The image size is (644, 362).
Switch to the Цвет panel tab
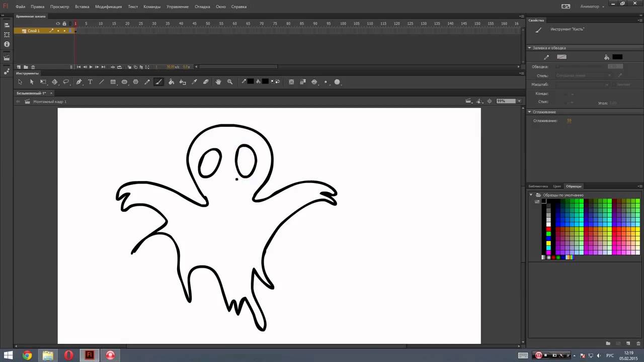[x=556, y=186]
